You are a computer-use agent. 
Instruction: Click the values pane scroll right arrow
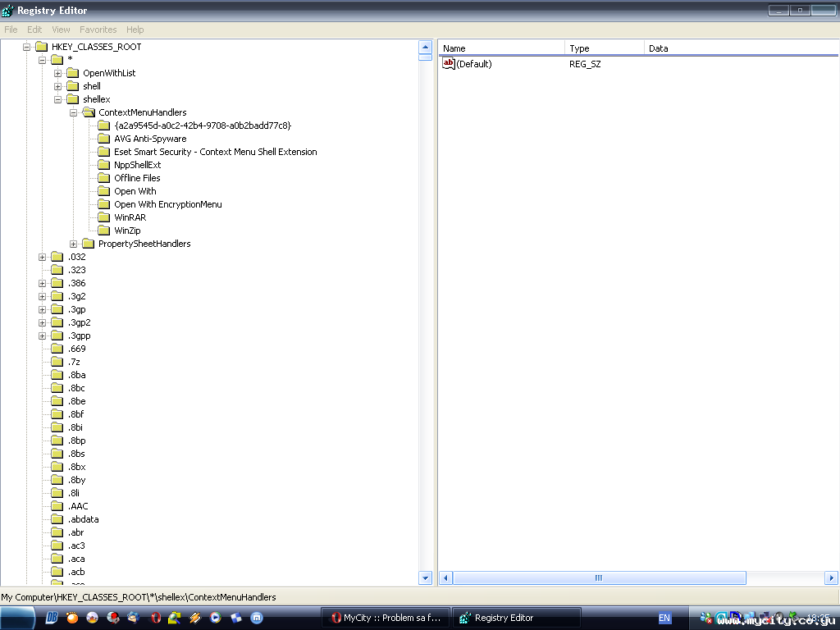click(x=831, y=577)
